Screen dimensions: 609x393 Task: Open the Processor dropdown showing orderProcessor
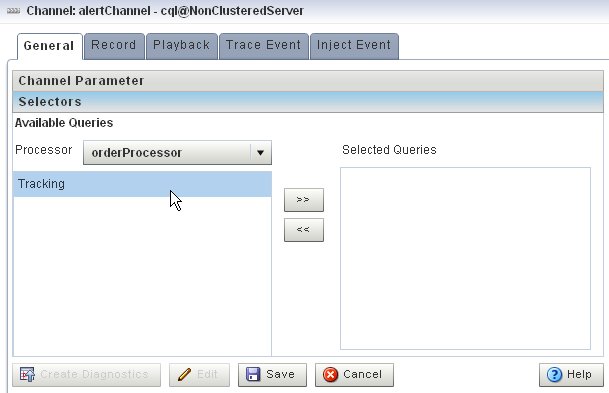pos(177,153)
